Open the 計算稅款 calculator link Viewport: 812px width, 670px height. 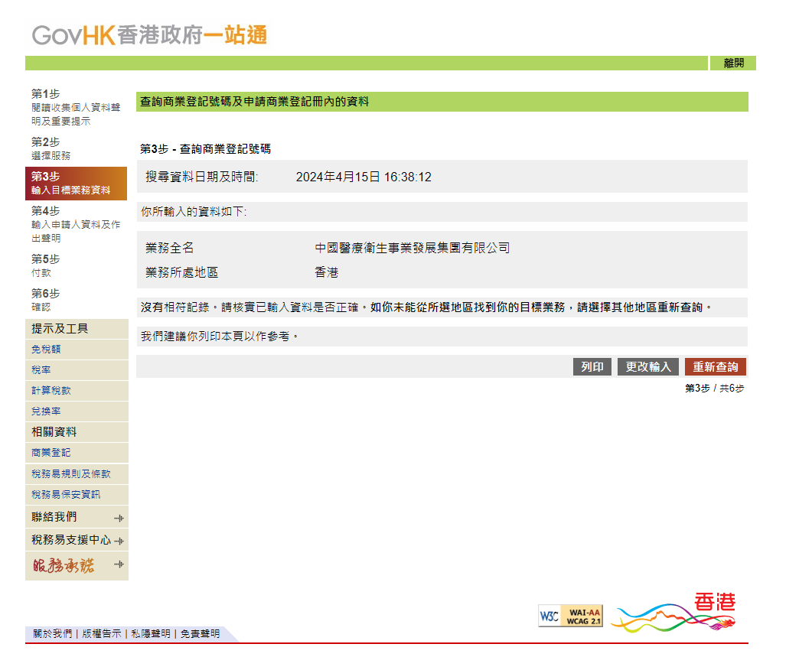click(x=51, y=390)
